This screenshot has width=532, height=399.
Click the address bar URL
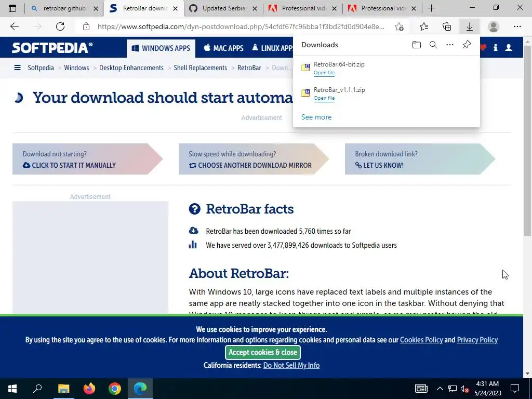click(241, 26)
